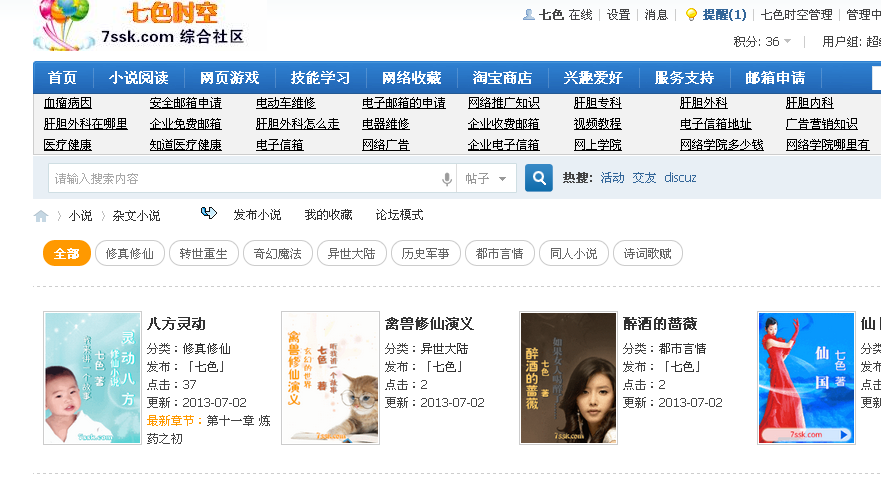
Task: Expand the 积分: 36 dropdown arrow
Action: tap(788, 41)
